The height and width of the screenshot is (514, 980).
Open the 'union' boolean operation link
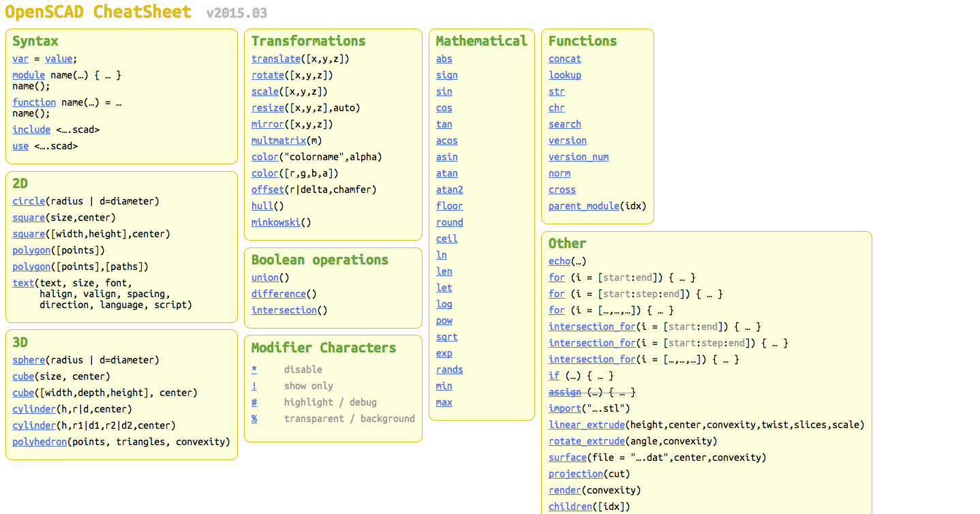[265, 277]
